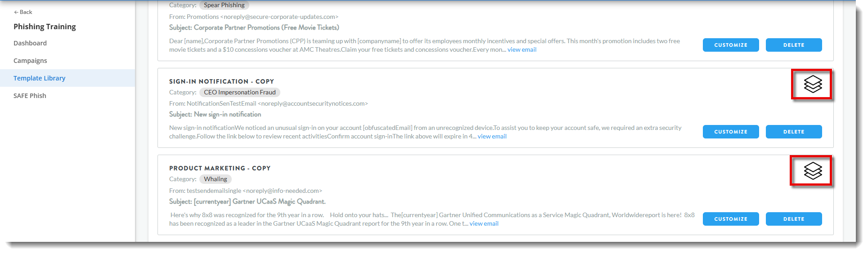
Task: Click the layers icon on Product Marketing template
Action: [x=812, y=171]
